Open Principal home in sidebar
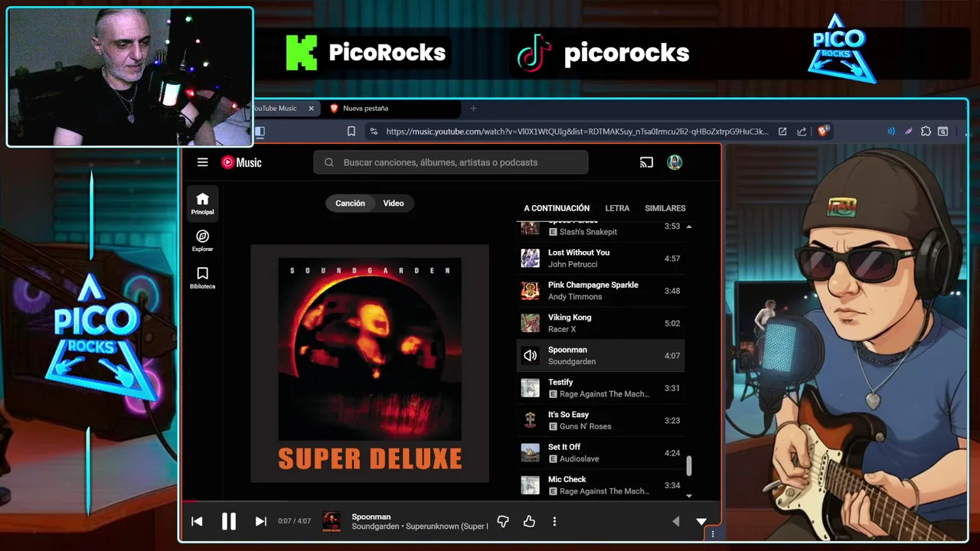980x551 pixels. pyautogui.click(x=202, y=204)
